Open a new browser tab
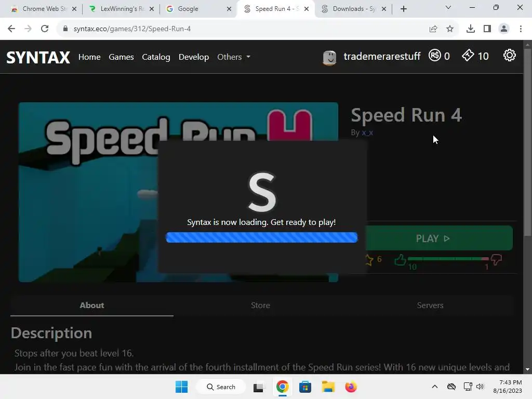532x399 pixels. click(x=403, y=9)
